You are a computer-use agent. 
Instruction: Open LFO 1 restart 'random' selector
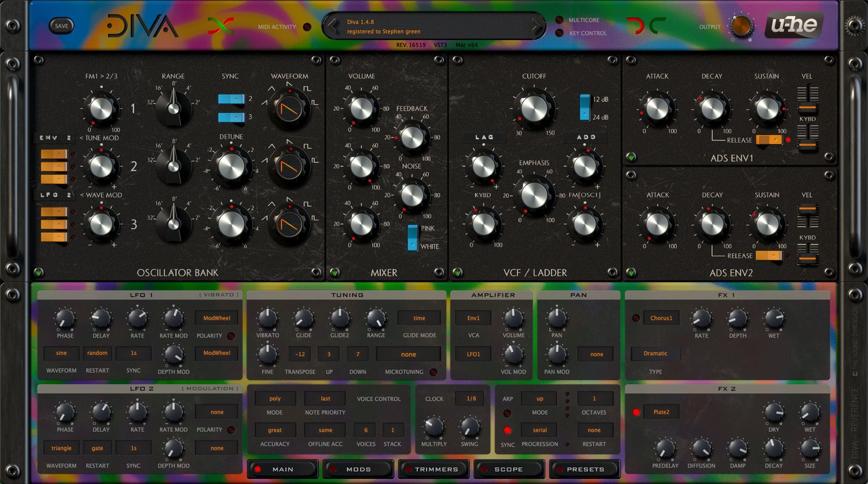pyautogui.click(x=97, y=353)
